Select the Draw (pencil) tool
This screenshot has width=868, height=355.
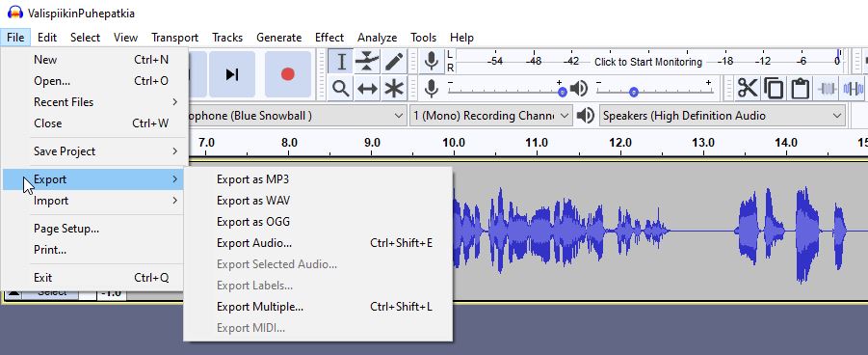(x=394, y=61)
